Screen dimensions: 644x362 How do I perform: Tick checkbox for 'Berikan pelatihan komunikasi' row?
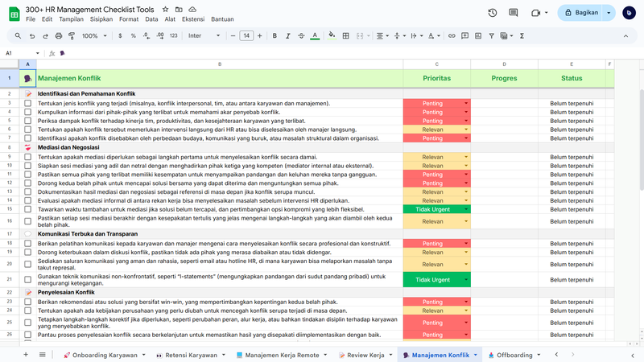tap(27, 244)
